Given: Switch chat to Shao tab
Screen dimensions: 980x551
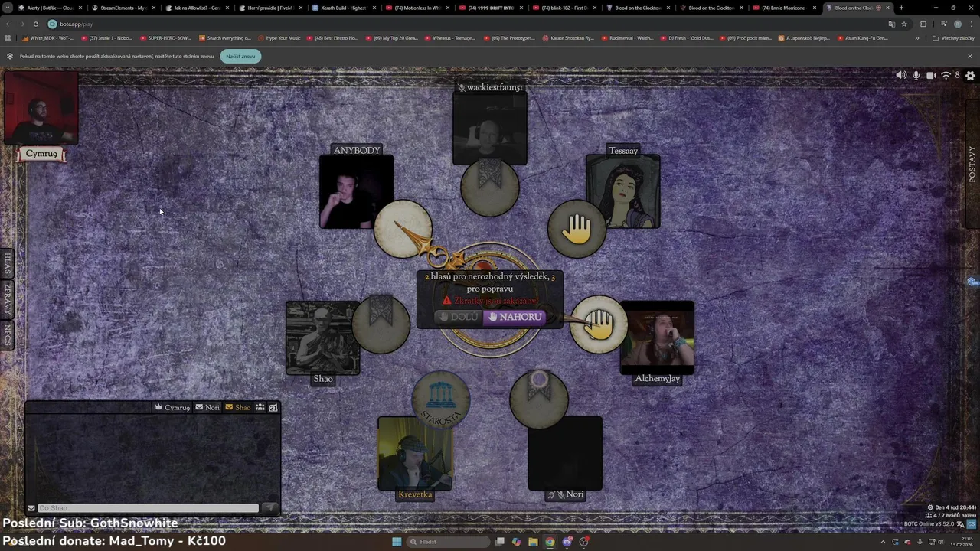Looking at the screenshot, I should 237,407.
